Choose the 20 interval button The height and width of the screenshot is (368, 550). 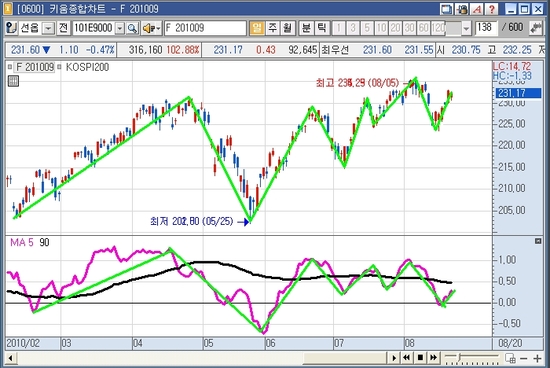(x=395, y=28)
